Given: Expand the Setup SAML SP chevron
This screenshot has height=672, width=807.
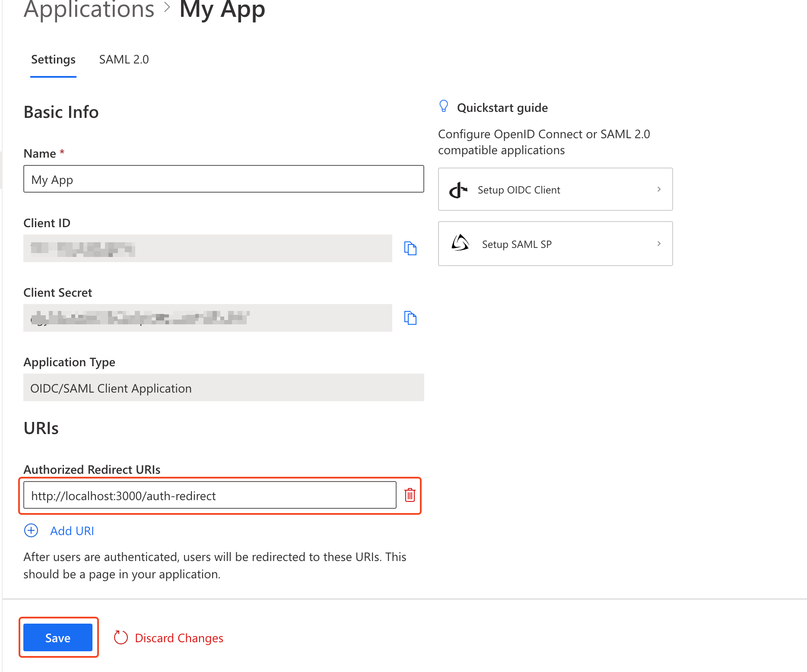Looking at the screenshot, I should tap(659, 244).
